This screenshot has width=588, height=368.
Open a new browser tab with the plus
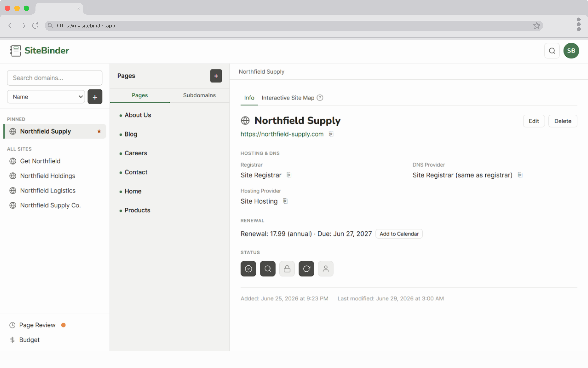(87, 8)
